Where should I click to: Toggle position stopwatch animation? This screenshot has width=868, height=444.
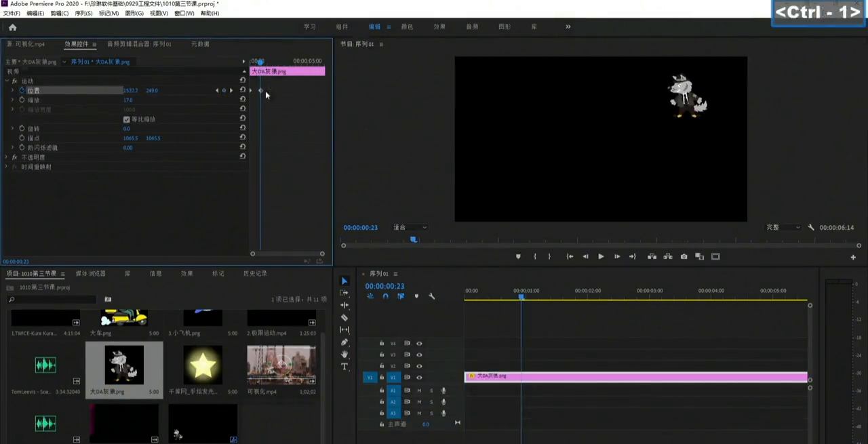coord(22,90)
